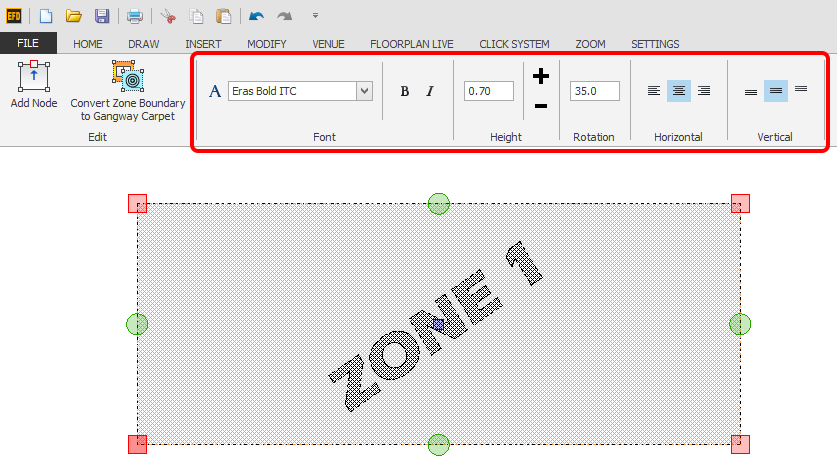Select the top-left red corner handle
This screenshot has height=465, width=837.
tap(137, 203)
